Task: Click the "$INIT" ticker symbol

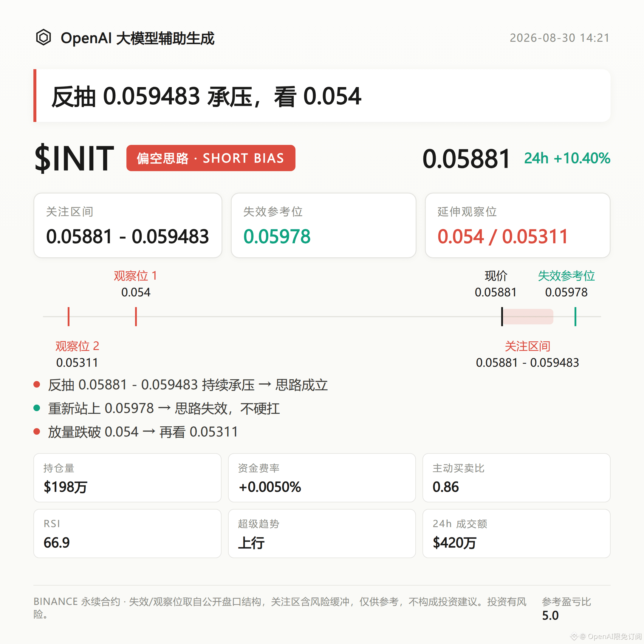Action: [74, 158]
